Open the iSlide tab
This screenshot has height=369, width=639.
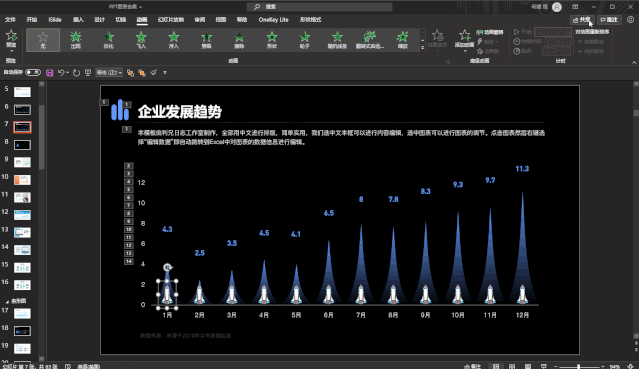click(55, 20)
